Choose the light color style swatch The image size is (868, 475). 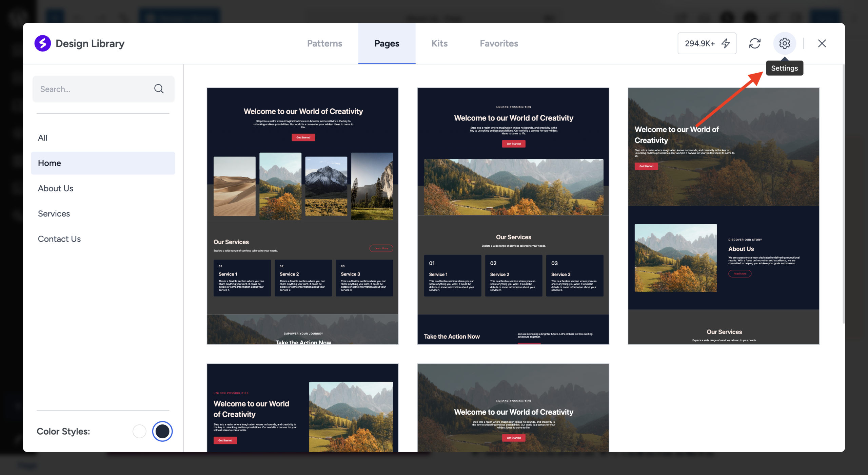tap(139, 431)
